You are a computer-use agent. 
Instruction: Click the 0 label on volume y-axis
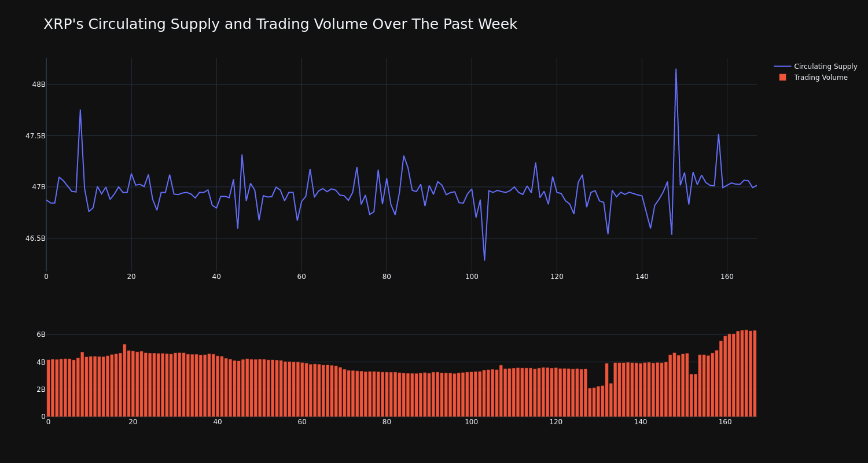point(43,417)
